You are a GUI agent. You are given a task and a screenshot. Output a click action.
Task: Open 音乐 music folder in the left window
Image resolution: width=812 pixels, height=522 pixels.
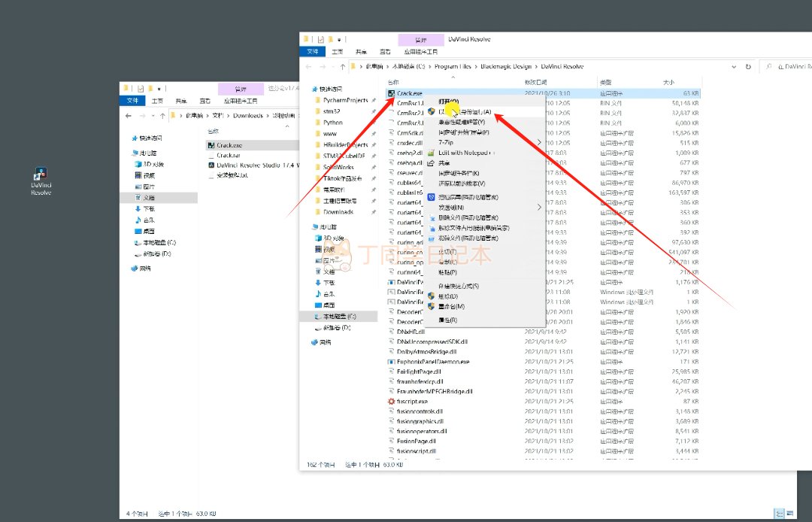coord(147,220)
